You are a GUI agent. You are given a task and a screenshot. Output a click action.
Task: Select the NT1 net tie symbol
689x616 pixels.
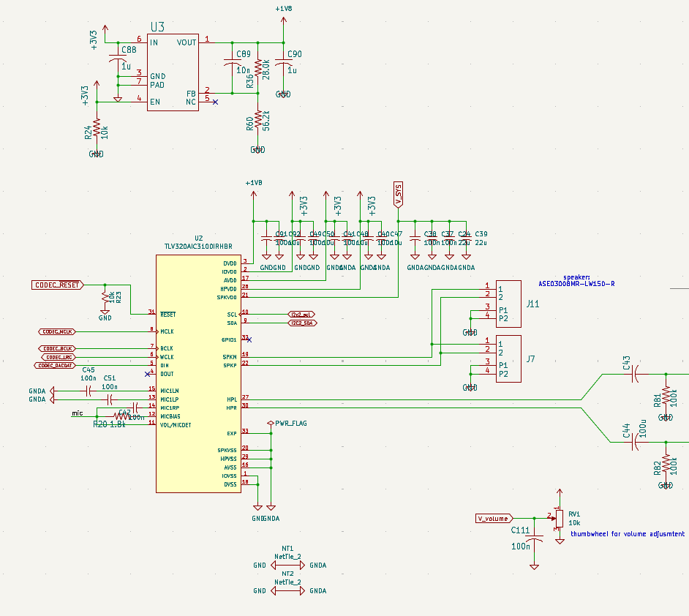pyautogui.click(x=288, y=565)
